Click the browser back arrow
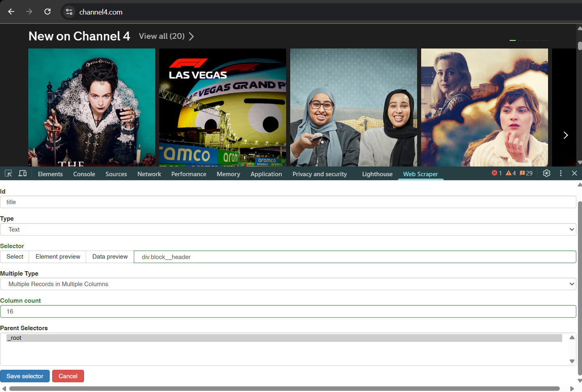The width and height of the screenshot is (582, 392). coord(11,12)
